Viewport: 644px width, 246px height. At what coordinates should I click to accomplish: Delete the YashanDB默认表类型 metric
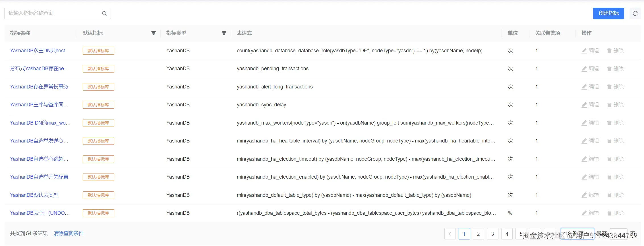coord(615,195)
